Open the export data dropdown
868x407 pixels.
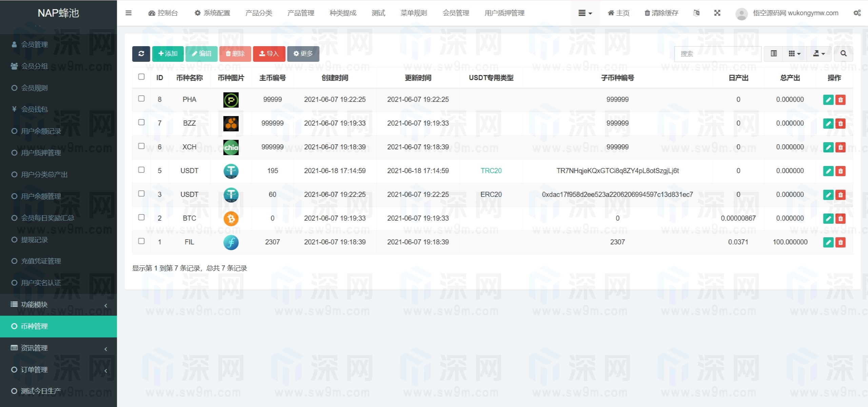click(819, 54)
